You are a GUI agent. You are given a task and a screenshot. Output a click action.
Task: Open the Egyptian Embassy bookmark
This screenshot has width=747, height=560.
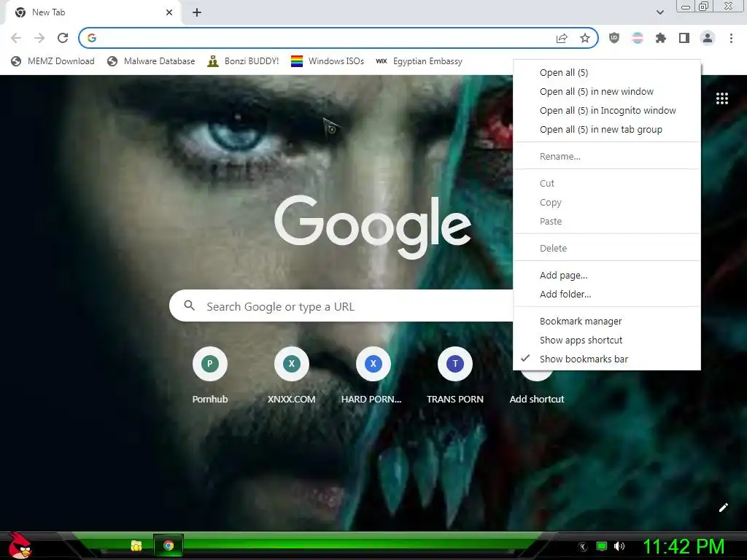tap(419, 61)
